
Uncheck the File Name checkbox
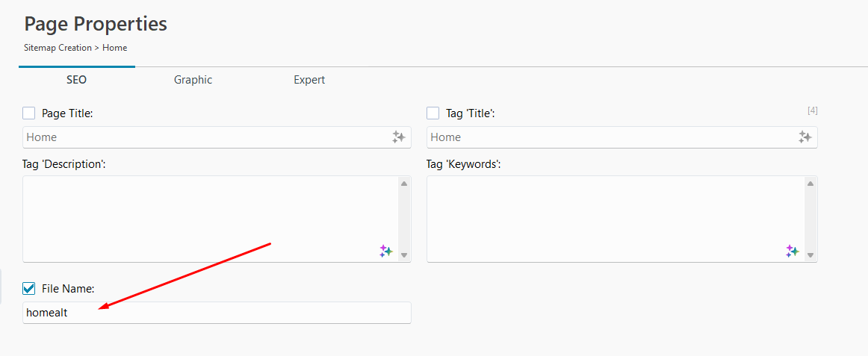tap(29, 288)
